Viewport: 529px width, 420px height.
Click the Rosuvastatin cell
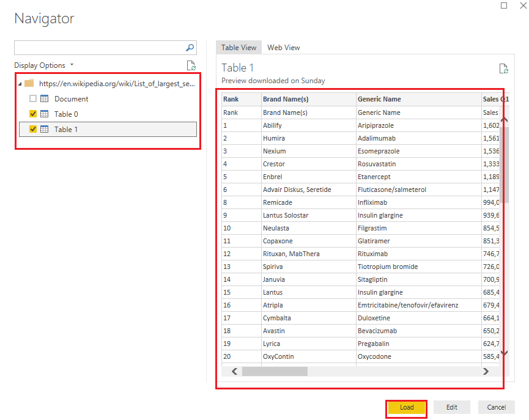[419, 164]
